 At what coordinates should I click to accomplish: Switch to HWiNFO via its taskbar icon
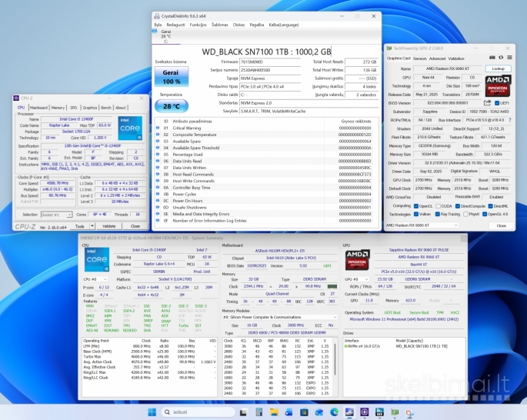pyautogui.click(x=380, y=412)
